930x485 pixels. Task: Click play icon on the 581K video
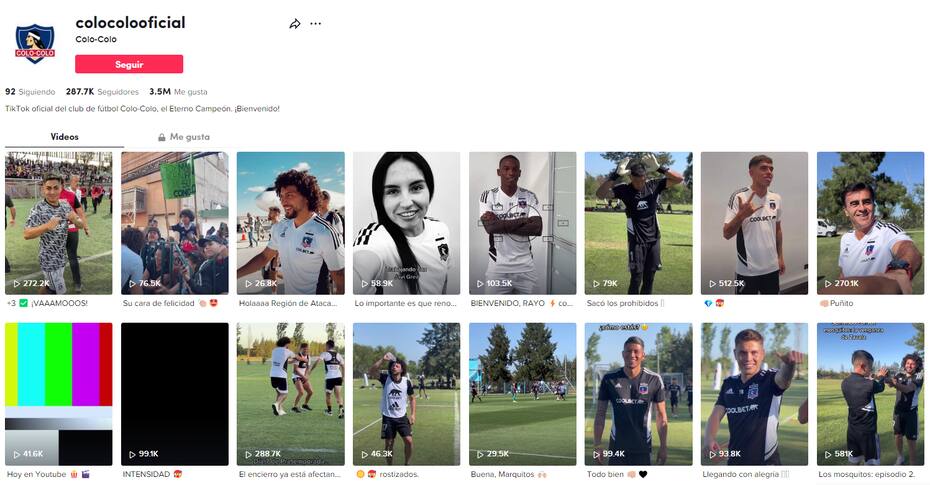coord(829,454)
